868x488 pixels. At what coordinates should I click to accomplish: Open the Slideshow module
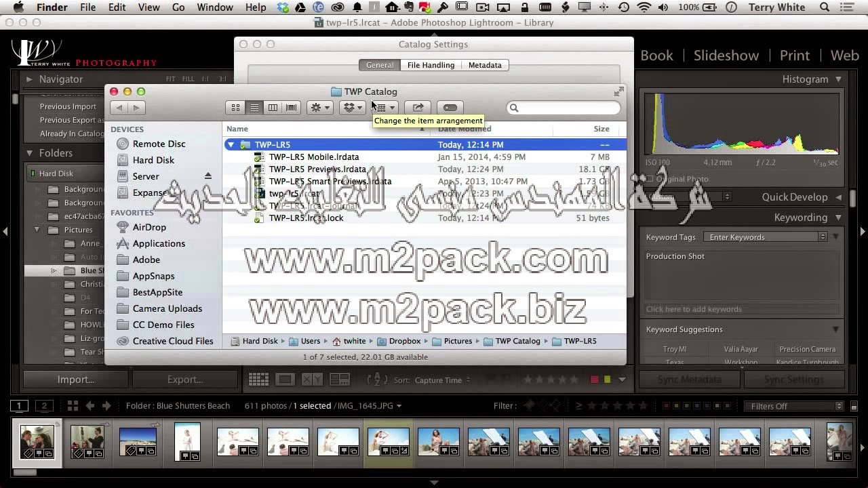[726, 56]
